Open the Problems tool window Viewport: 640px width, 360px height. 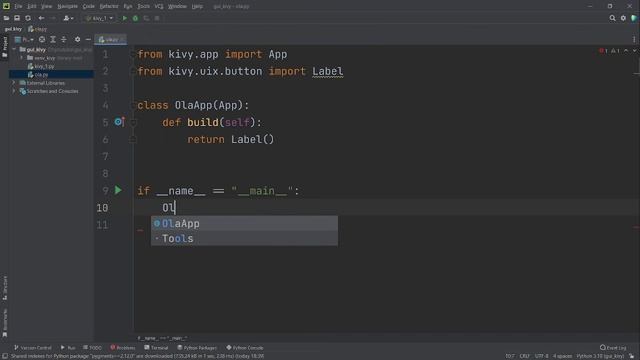122,348
